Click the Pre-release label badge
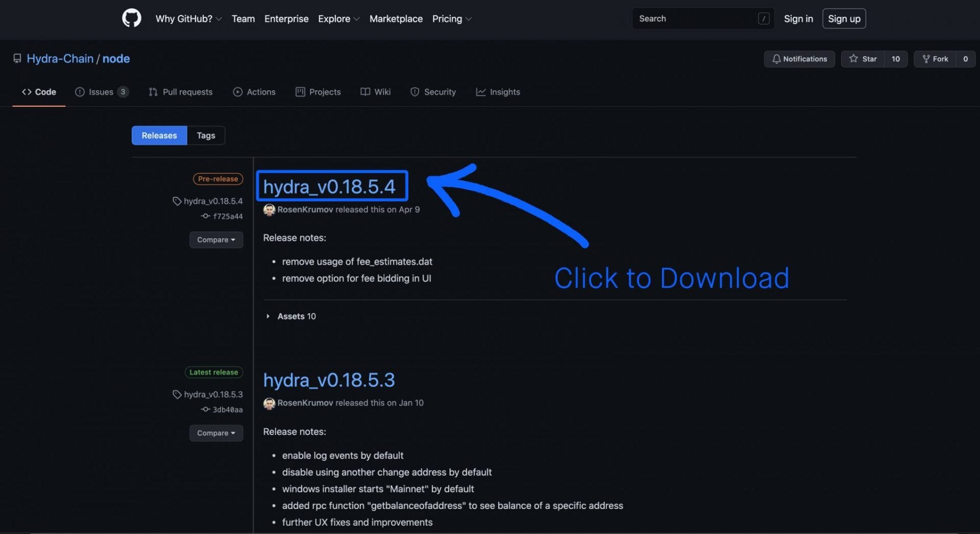Image resolution: width=980 pixels, height=534 pixels. (218, 179)
